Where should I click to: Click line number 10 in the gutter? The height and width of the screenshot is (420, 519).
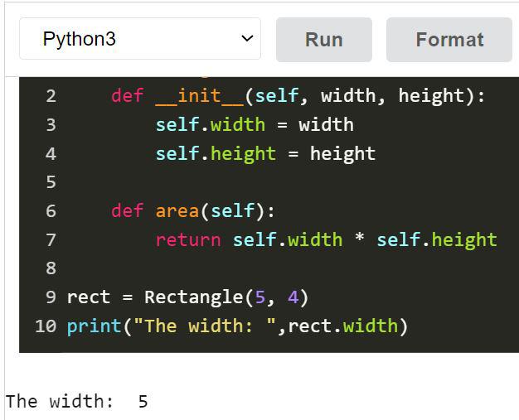[x=46, y=326]
